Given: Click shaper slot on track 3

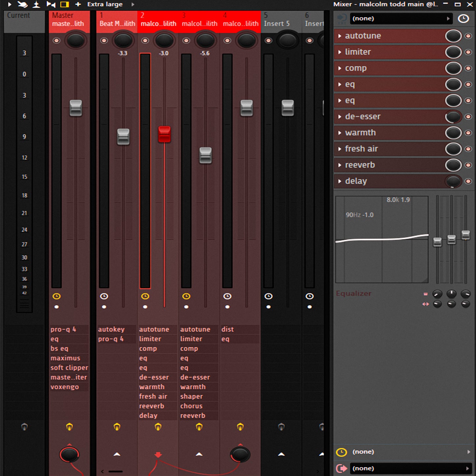Looking at the screenshot, I should coord(199,396).
